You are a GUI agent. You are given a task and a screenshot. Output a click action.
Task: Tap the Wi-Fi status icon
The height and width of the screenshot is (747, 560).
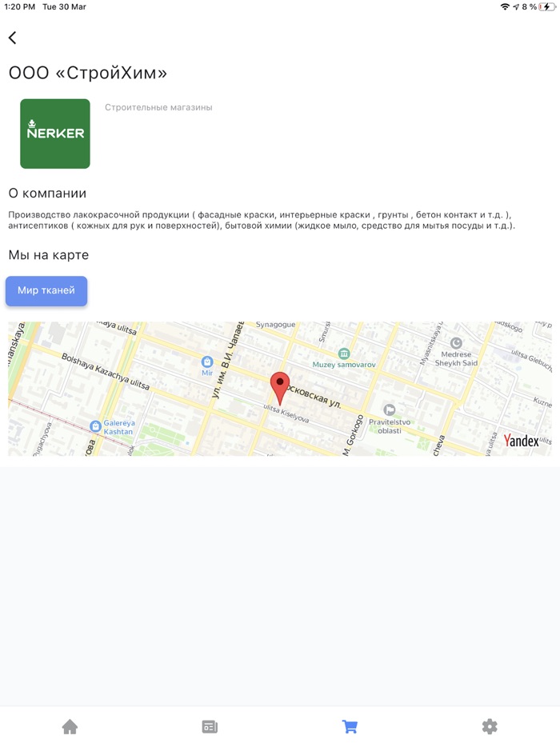pos(505,6)
